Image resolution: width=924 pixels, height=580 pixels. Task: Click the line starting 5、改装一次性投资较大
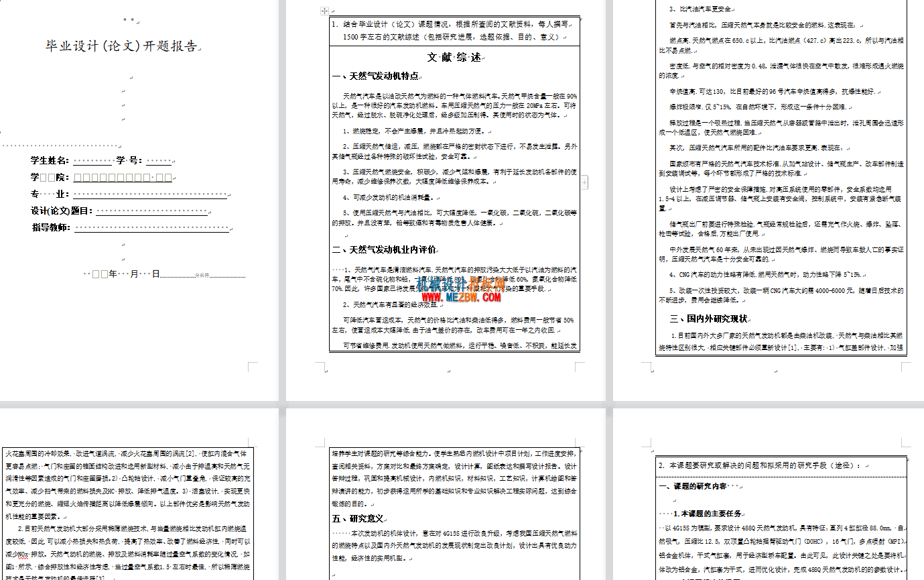click(781, 296)
